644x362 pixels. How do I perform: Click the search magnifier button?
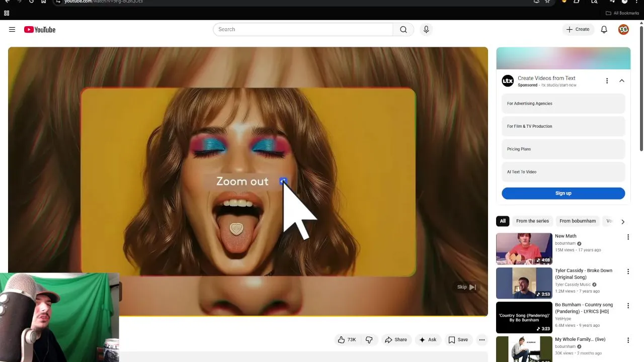tap(404, 29)
